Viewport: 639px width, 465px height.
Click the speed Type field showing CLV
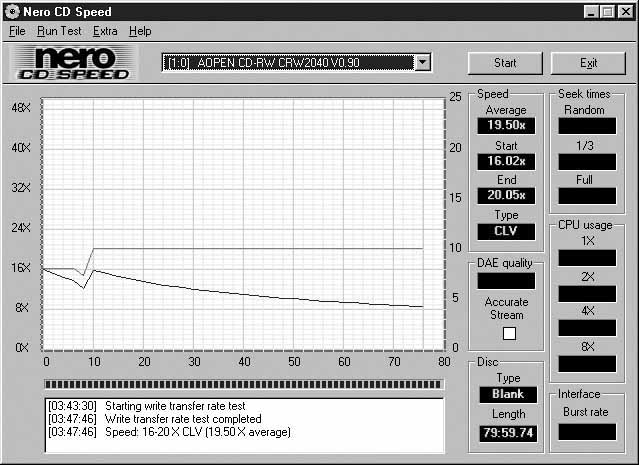(x=506, y=231)
